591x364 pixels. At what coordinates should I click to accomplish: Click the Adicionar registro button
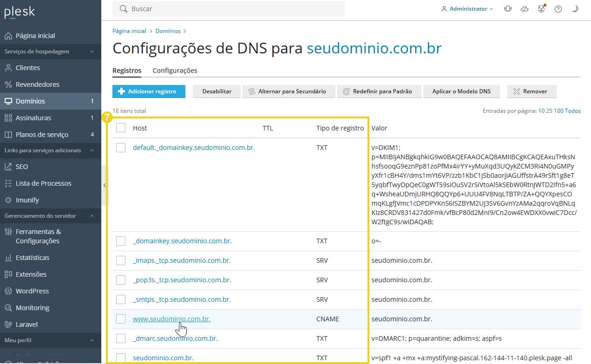[x=149, y=91]
